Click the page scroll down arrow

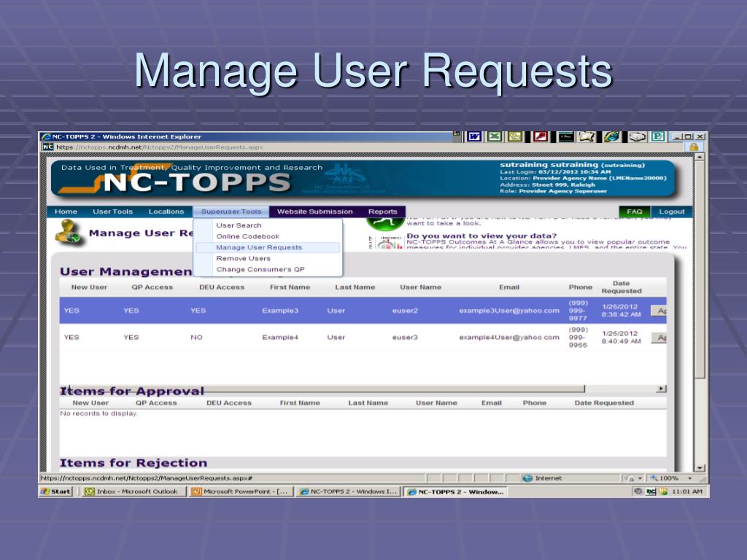[699, 468]
